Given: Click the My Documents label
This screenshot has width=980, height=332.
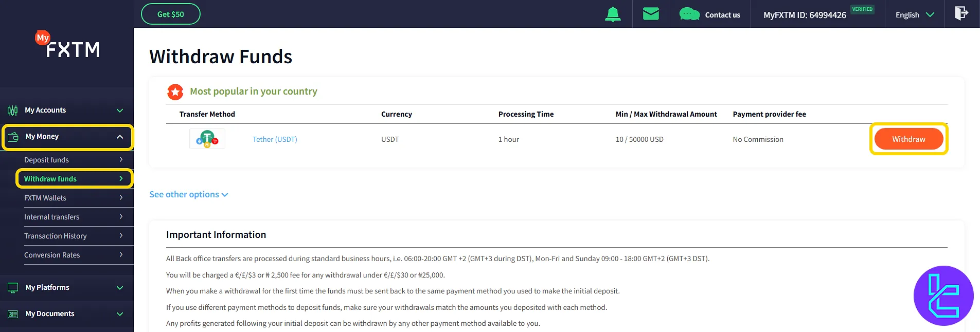Looking at the screenshot, I should [x=50, y=313].
